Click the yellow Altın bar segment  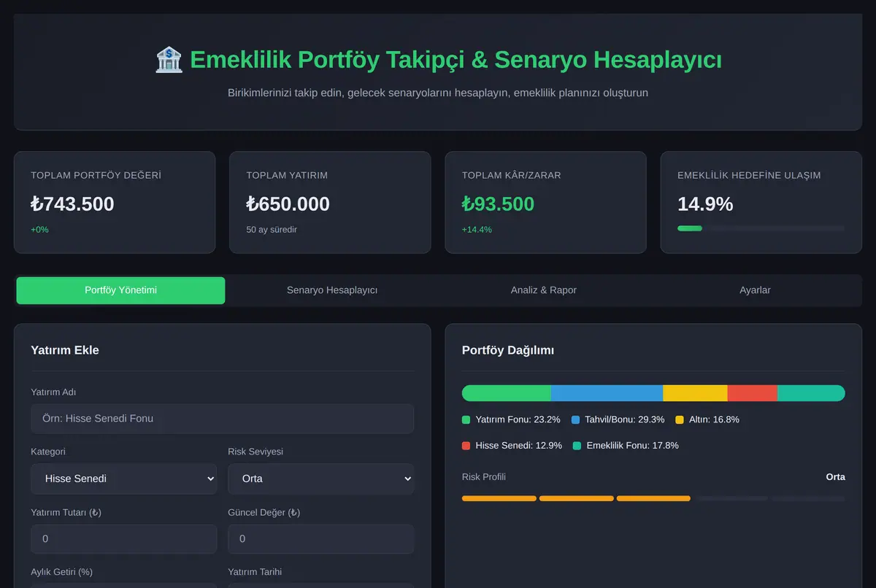click(x=696, y=393)
